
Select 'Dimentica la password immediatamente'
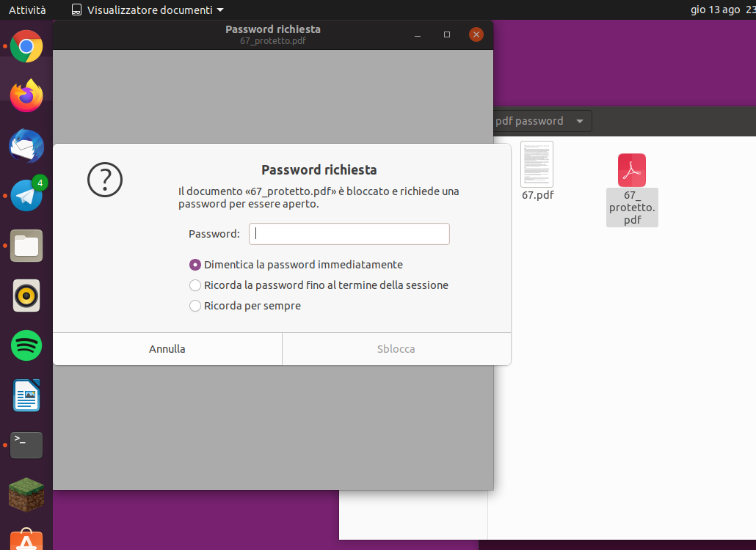click(x=195, y=265)
